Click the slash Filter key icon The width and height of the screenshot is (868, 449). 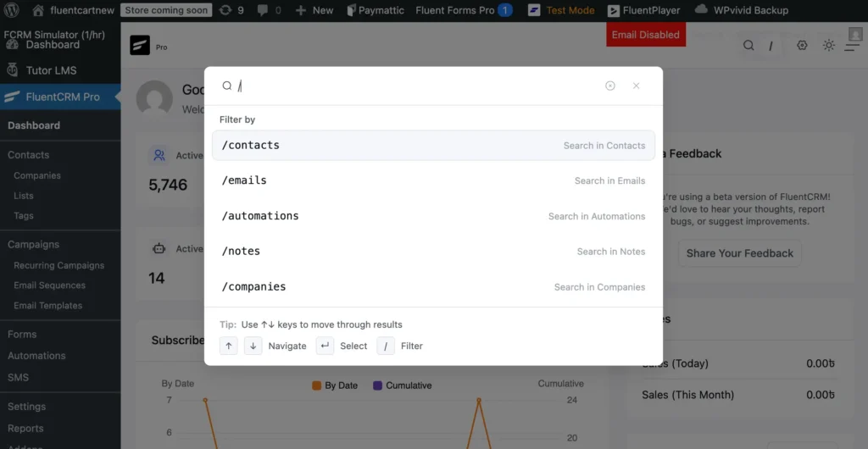tap(386, 346)
